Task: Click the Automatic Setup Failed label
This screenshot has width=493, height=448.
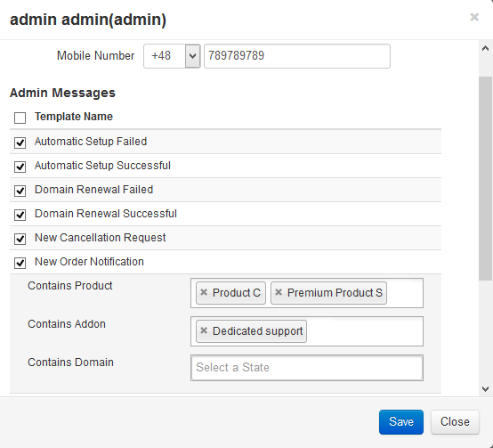Action: pos(91,142)
